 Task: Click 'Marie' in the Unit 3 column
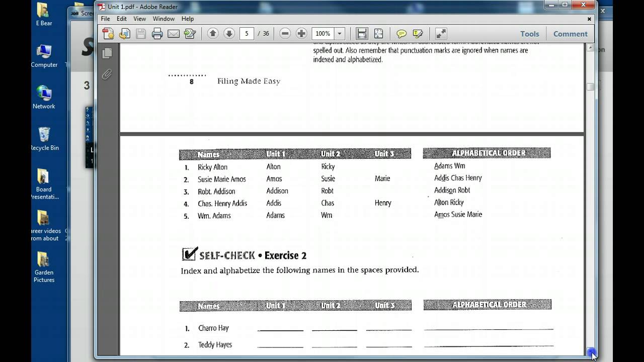(382, 178)
